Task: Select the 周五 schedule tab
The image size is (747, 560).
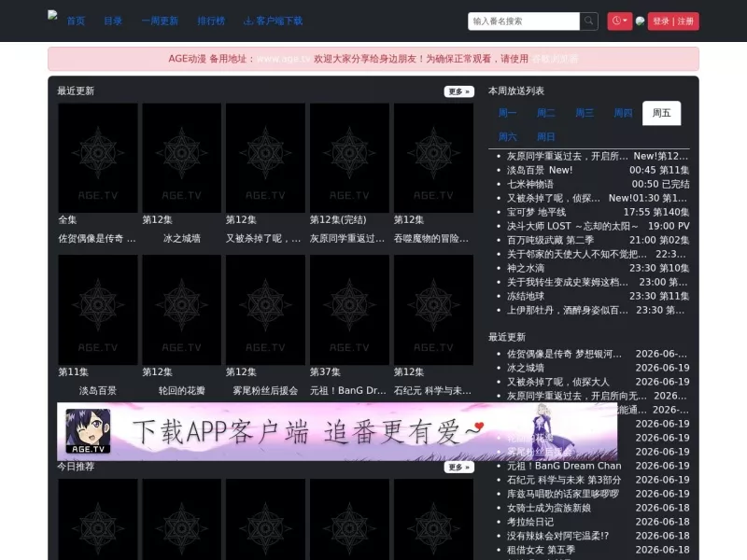Action: pyautogui.click(x=662, y=113)
